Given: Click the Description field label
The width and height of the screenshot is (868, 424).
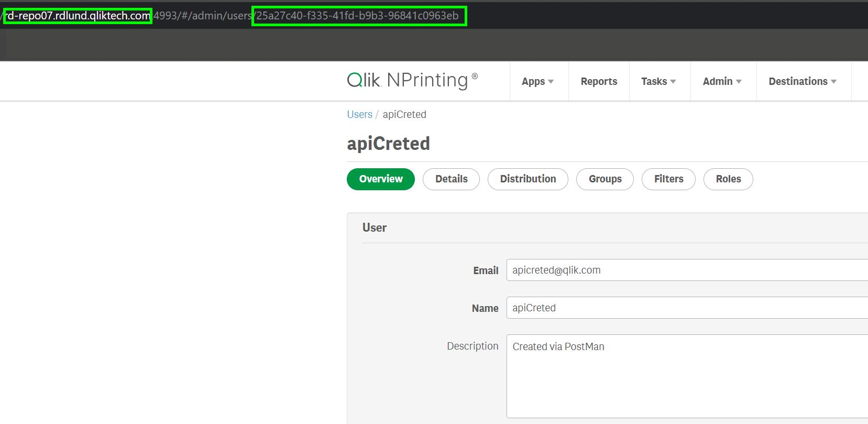Looking at the screenshot, I should [x=473, y=346].
